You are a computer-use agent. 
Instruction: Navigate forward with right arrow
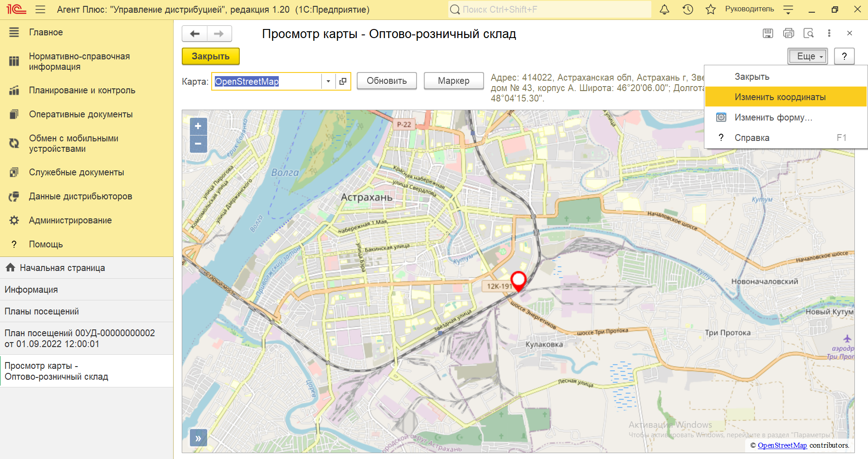point(219,34)
